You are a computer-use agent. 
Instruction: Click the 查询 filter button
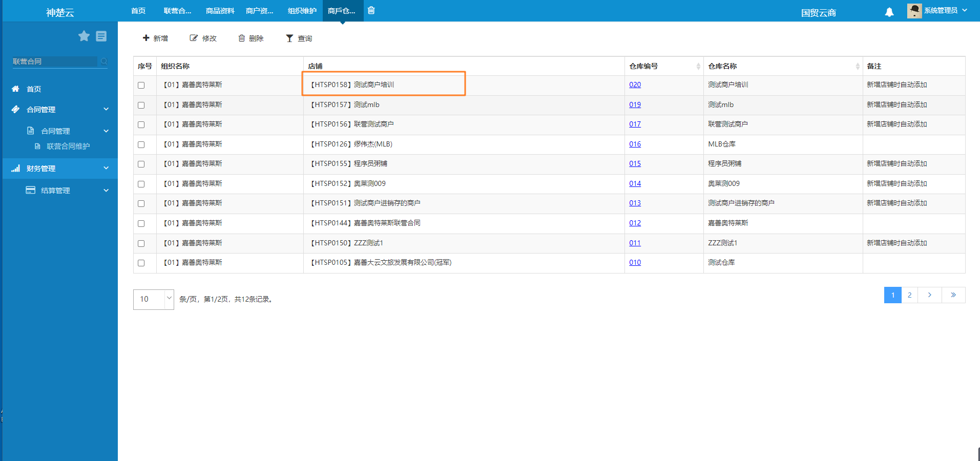tap(299, 38)
